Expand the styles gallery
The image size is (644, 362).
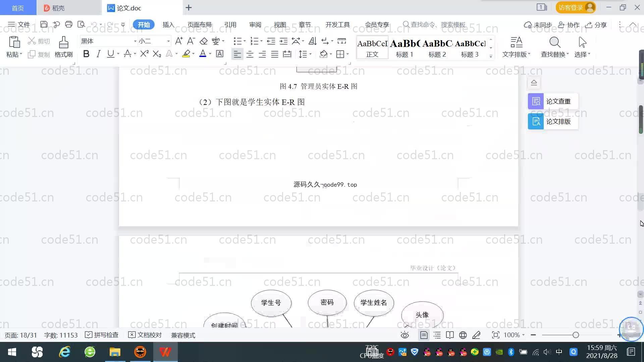click(491, 56)
